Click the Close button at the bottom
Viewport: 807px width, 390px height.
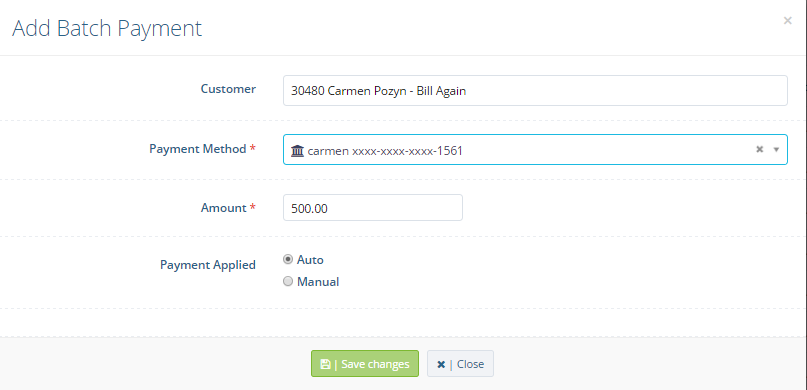[460, 364]
